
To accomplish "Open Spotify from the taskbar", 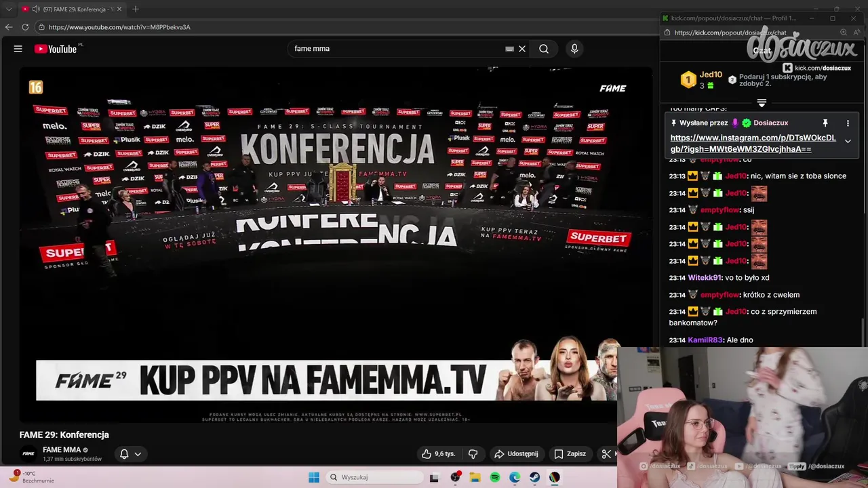I will click(x=495, y=477).
